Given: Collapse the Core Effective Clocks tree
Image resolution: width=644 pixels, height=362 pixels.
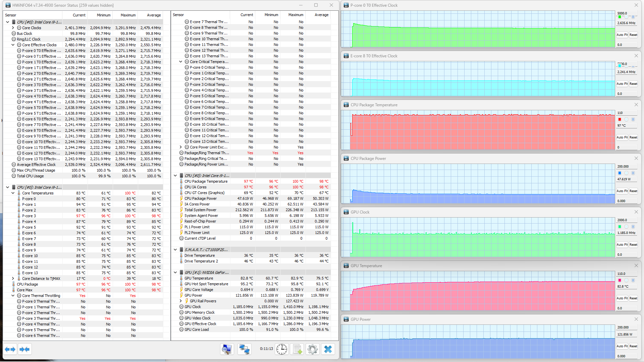Looking at the screenshot, I should [13, 45].
